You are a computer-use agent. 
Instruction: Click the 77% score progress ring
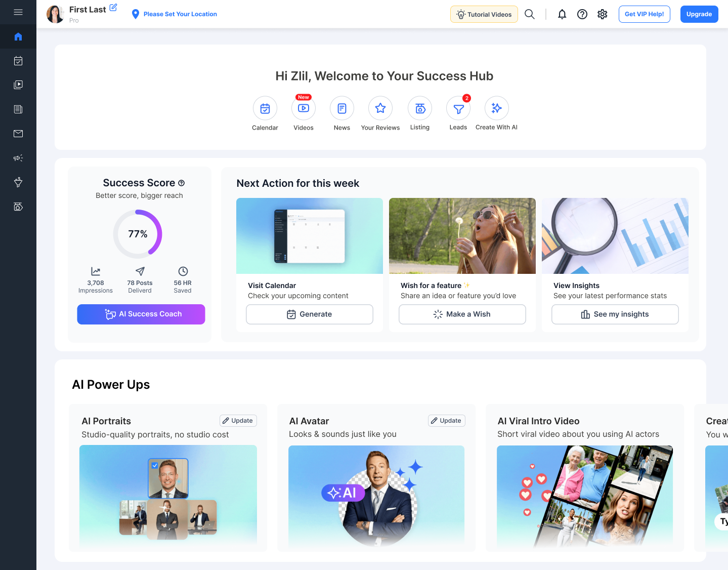click(138, 234)
